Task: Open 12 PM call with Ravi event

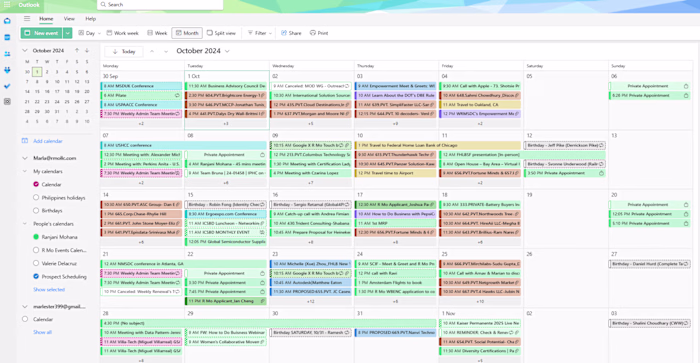Action: 395,273
